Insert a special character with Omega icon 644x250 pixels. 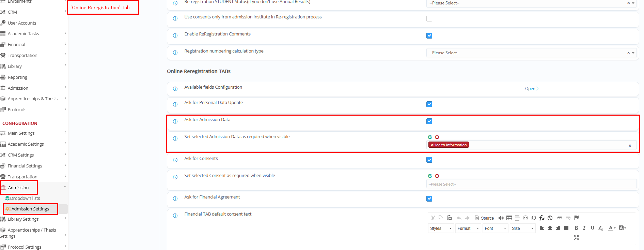(x=534, y=218)
